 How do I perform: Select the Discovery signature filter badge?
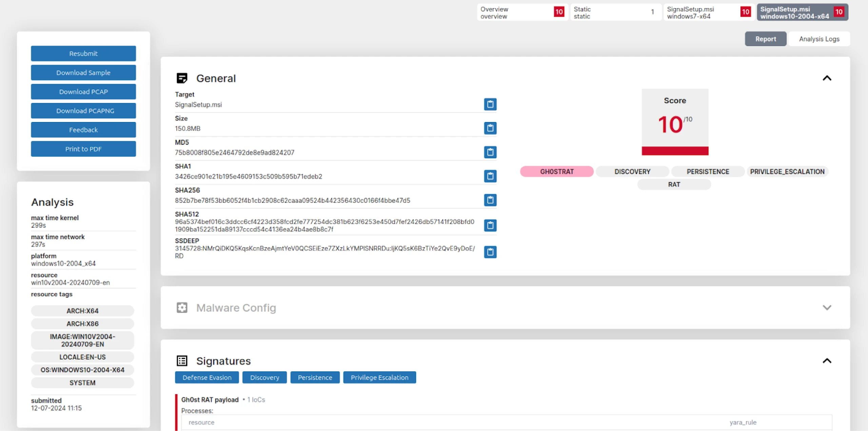pyautogui.click(x=264, y=377)
